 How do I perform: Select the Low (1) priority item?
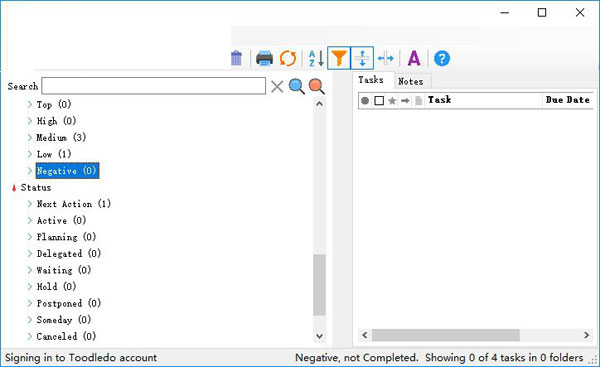tap(54, 154)
